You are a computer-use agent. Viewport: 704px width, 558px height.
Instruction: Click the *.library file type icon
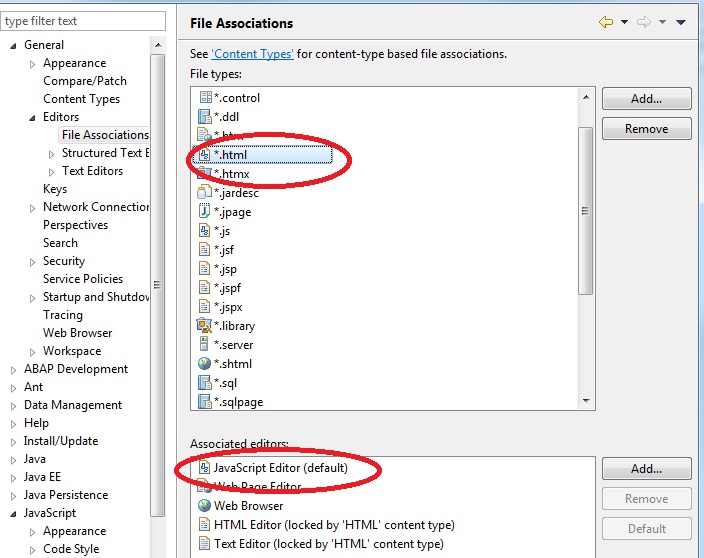click(x=205, y=326)
